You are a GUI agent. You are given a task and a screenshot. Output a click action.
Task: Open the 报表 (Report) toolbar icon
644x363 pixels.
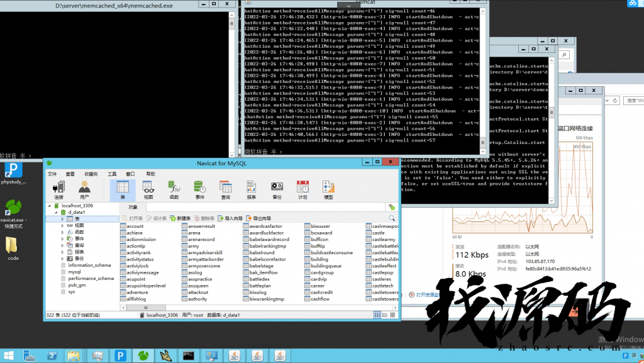point(252,190)
